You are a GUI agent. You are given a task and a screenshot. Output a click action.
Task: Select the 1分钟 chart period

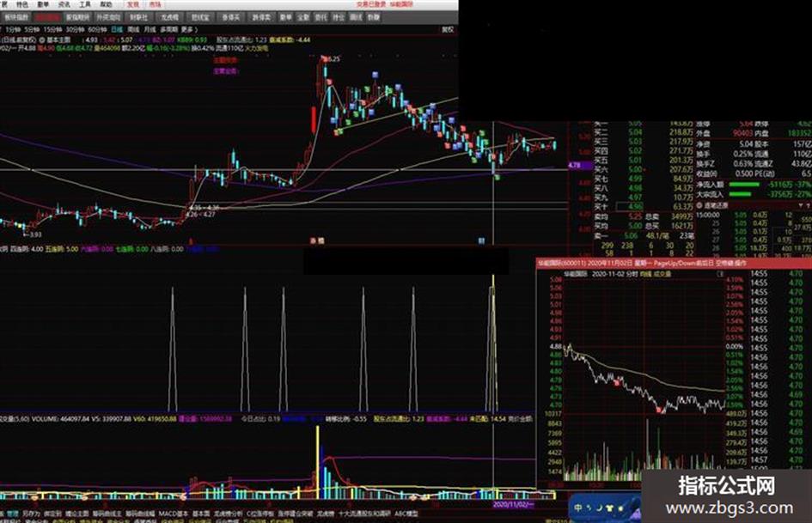pyautogui.click(x=13, y=29)
